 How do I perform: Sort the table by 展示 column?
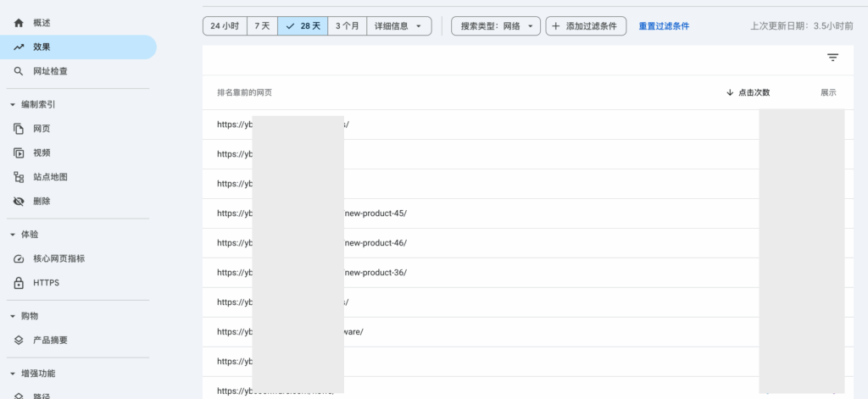click(x=828, y=92)
